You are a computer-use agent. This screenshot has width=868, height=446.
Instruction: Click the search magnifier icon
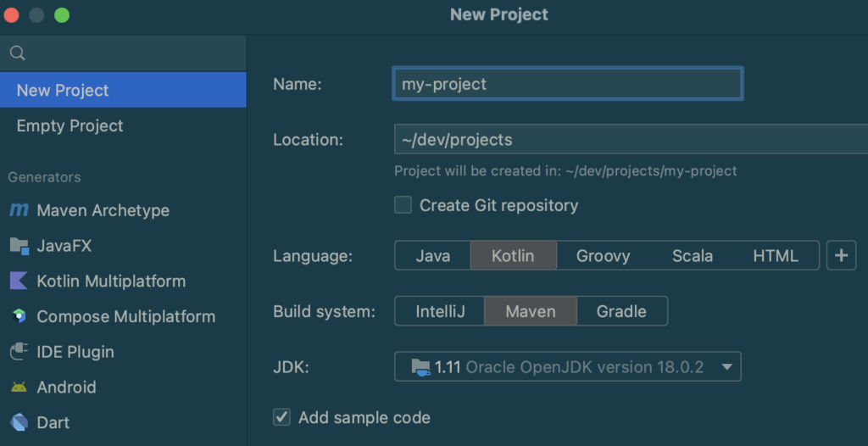pyautogui.click(x=16, y=53)
